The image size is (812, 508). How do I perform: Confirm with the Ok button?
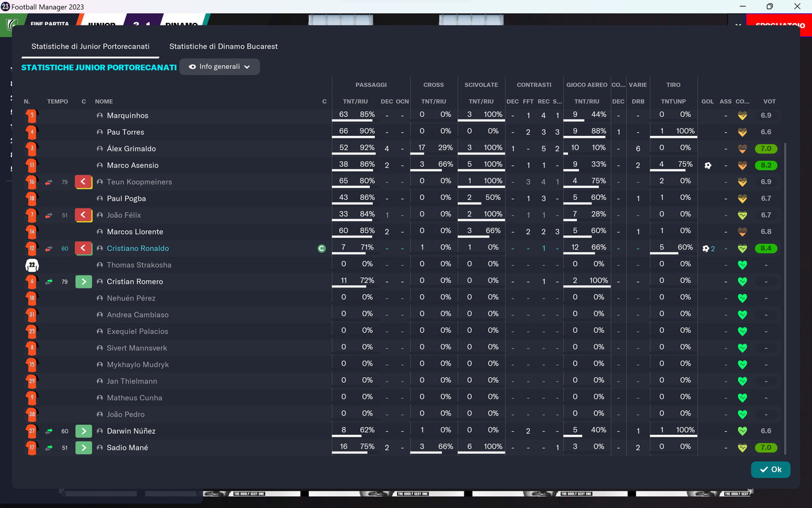[771, 469]
